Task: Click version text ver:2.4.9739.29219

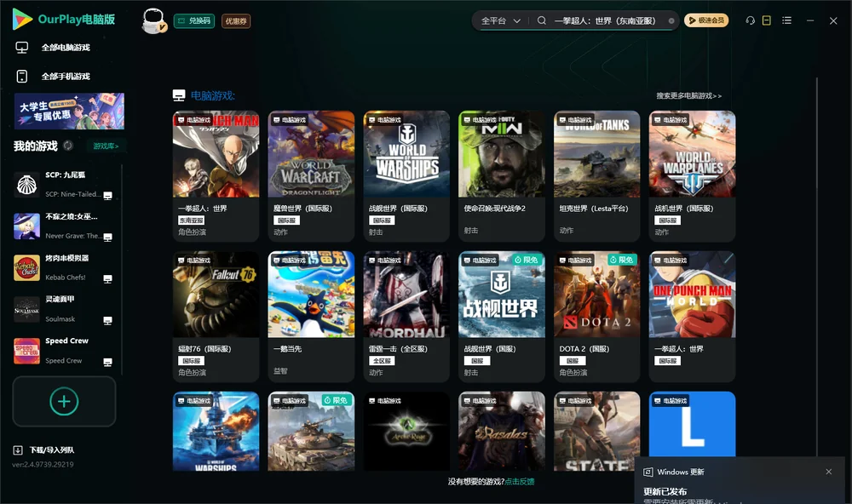Action: 43,465
